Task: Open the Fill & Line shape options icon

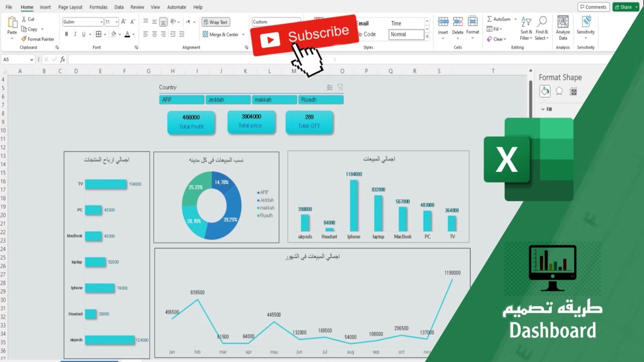Action: pyautogui.click(x=545, y=91)
